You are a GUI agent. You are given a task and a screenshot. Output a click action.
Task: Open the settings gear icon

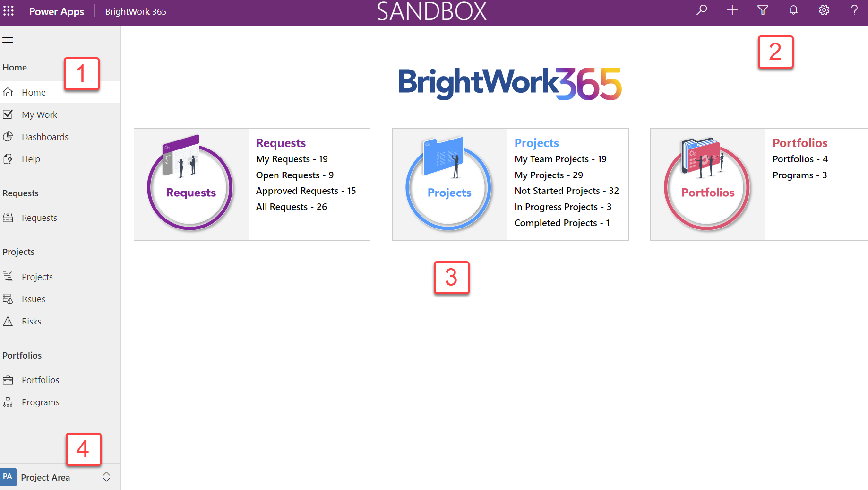coord(824,10)
